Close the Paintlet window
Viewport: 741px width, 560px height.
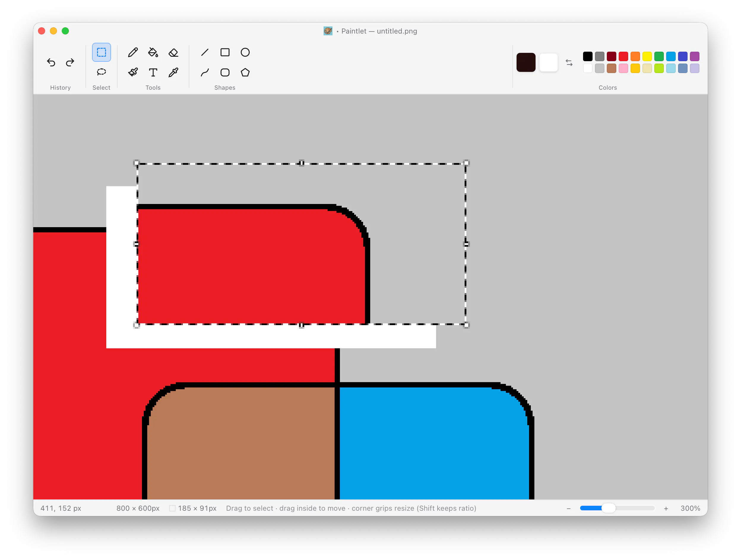pos(42,31)
